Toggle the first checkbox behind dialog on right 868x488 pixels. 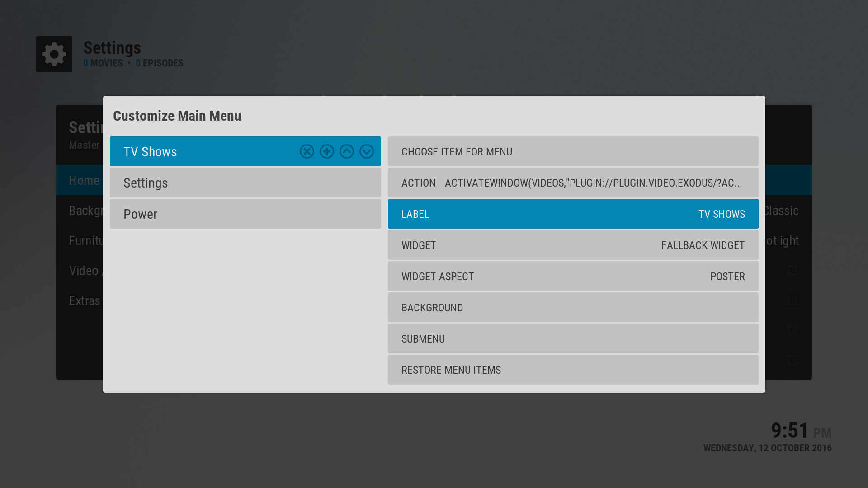pos(793,270)
